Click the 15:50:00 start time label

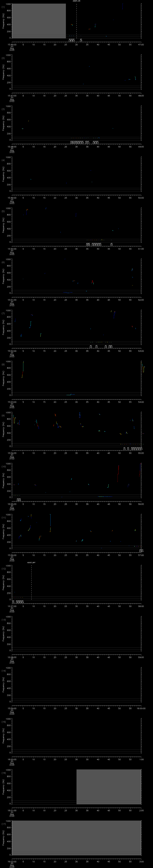click(x=12, y=249)
